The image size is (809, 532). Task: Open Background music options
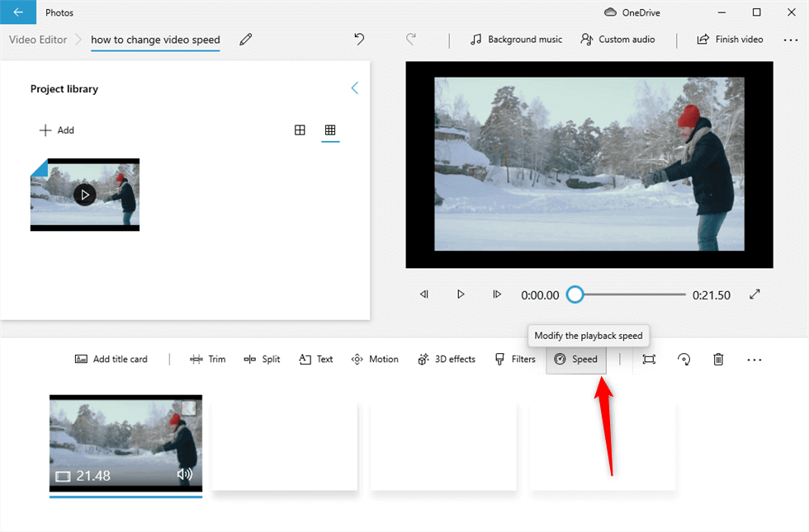516,40
